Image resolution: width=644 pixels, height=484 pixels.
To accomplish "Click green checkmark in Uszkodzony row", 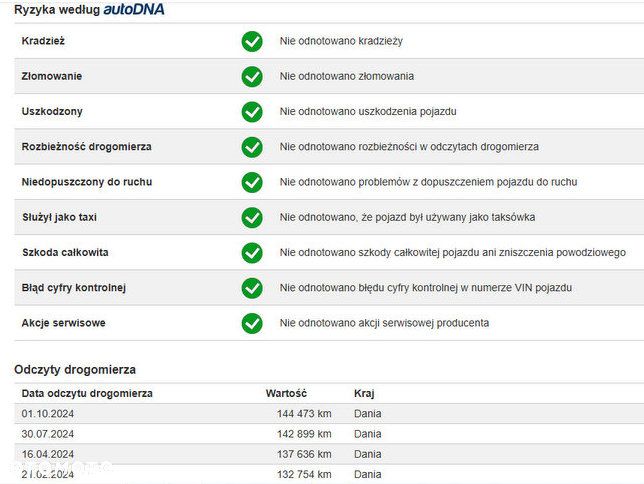I will (x=252, y=112).
